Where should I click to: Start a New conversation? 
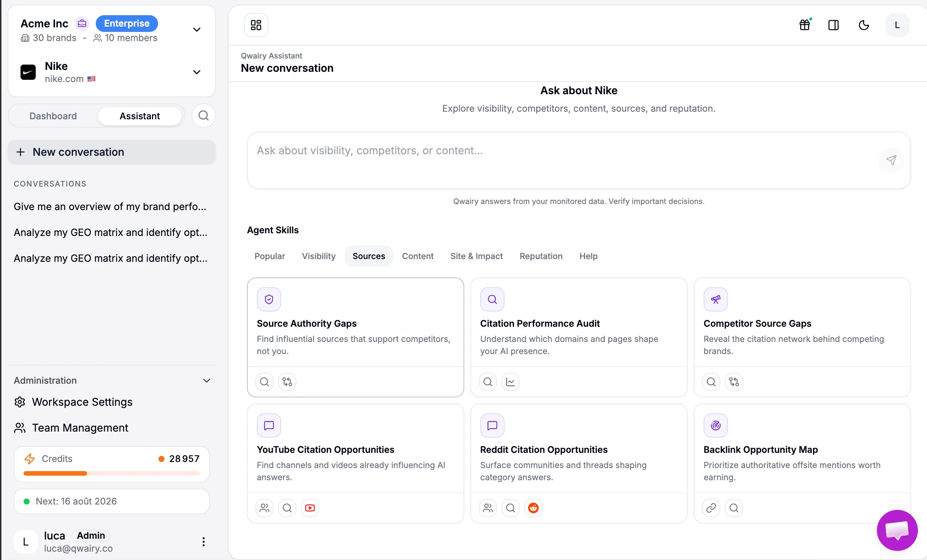tap(112, 152)
